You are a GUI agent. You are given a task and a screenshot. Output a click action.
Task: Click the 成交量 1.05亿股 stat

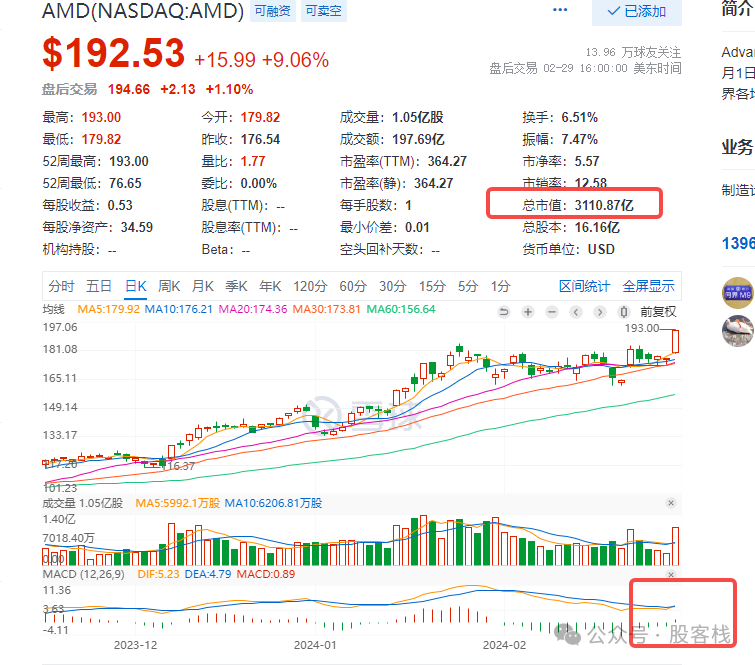[391, 117]
